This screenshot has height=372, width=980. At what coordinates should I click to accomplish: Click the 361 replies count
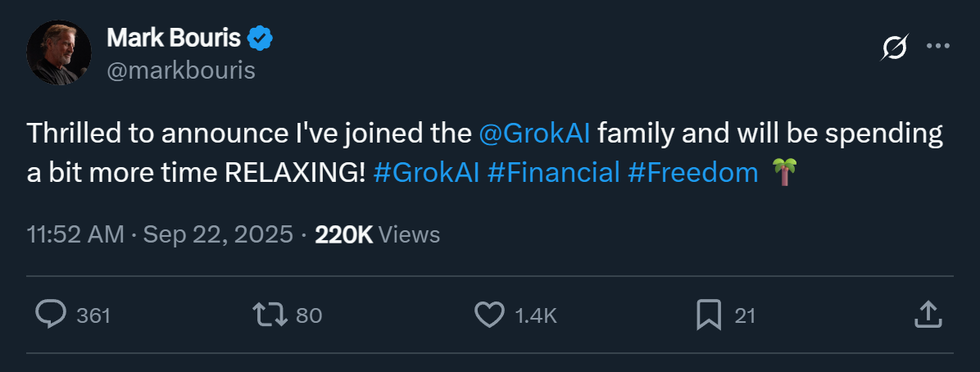click(x=93, y=315)
